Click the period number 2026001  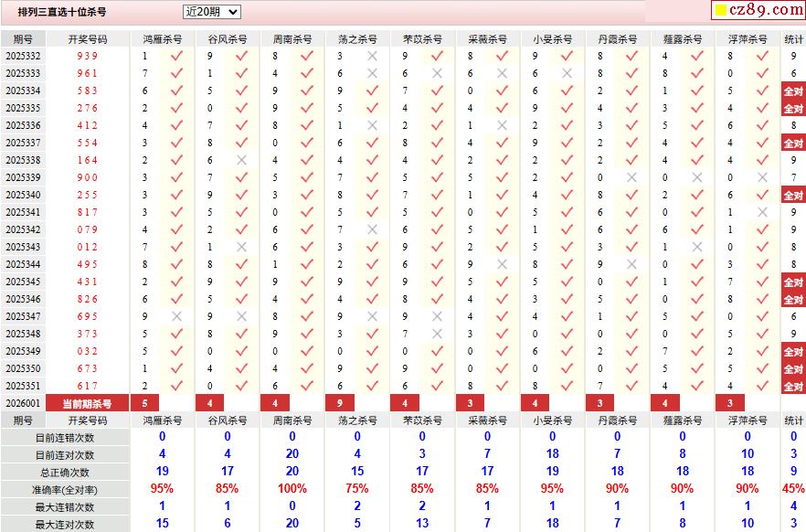point(23,403)
